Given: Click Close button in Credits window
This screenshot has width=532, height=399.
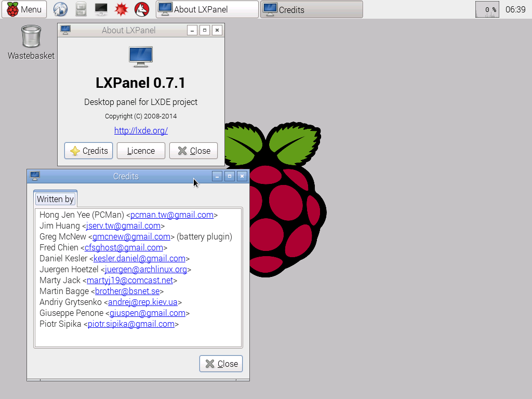Looking at the screenshot, I should (221, 364).
